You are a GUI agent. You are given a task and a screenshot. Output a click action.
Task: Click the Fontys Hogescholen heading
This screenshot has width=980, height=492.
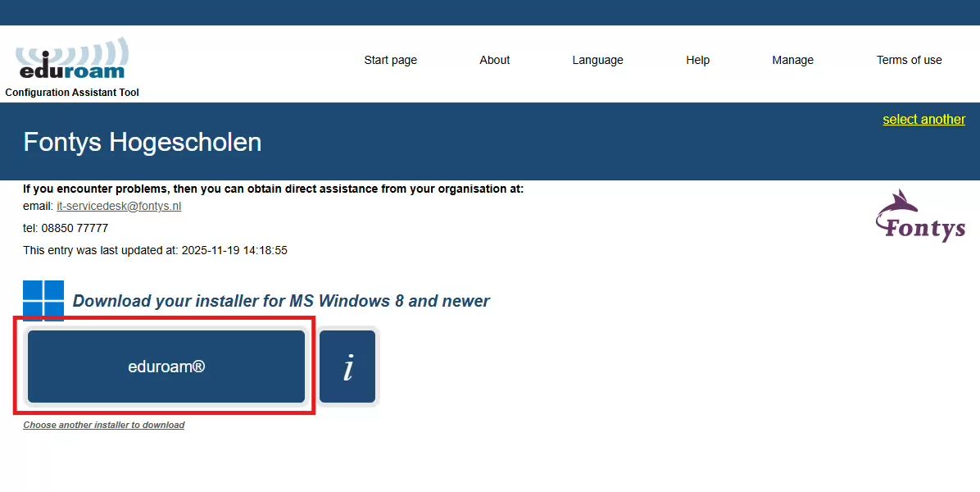tap(143, 142)
